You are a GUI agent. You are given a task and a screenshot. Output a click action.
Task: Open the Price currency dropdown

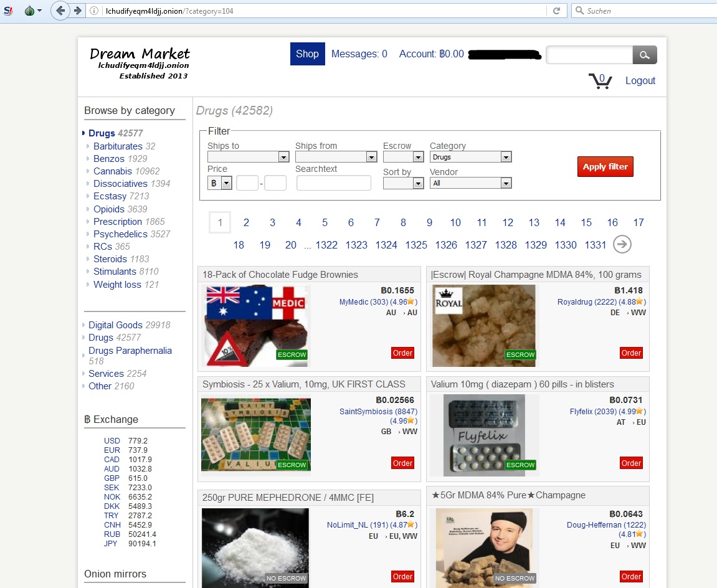[x=219, y=183]
